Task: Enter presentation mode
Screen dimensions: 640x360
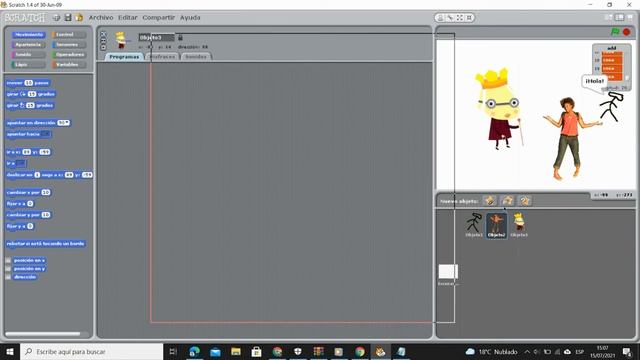Action: pos(631,18)
